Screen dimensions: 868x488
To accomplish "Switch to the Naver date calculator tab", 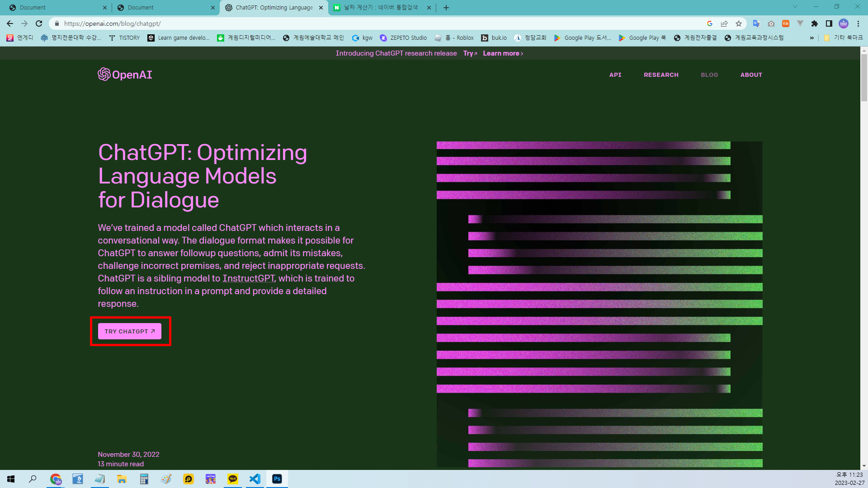I will coord(382,8).
